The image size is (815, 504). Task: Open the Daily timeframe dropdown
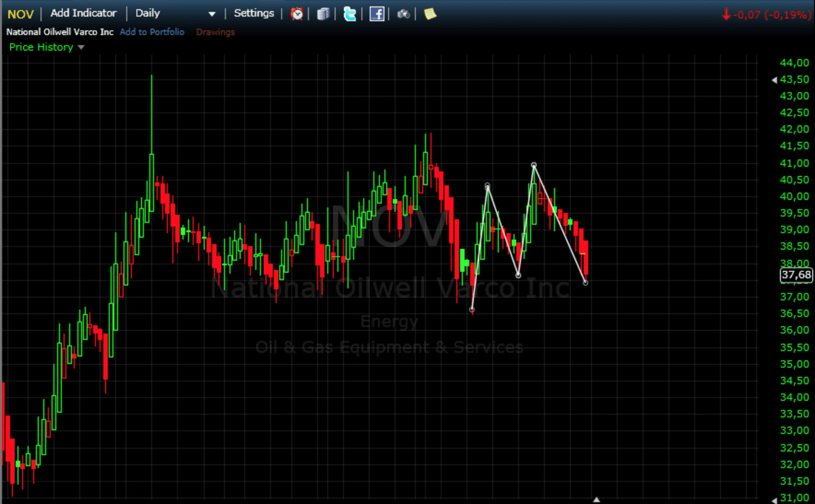pos(176,13)
